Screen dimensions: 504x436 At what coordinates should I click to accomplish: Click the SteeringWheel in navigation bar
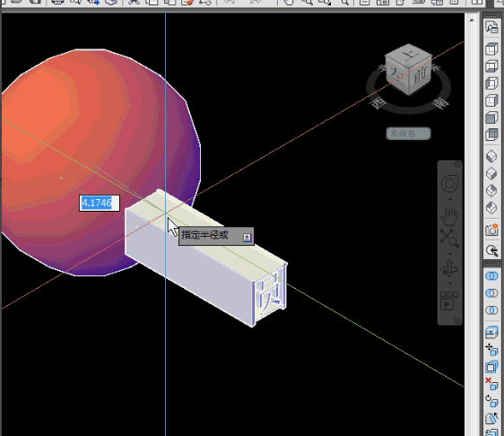tap(449, 184)
